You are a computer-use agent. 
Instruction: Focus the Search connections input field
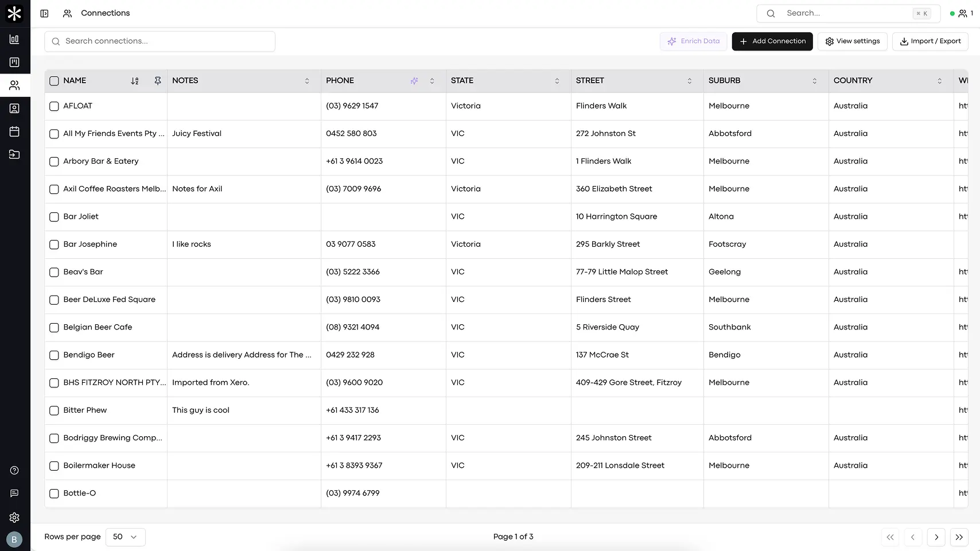(160, 41)
